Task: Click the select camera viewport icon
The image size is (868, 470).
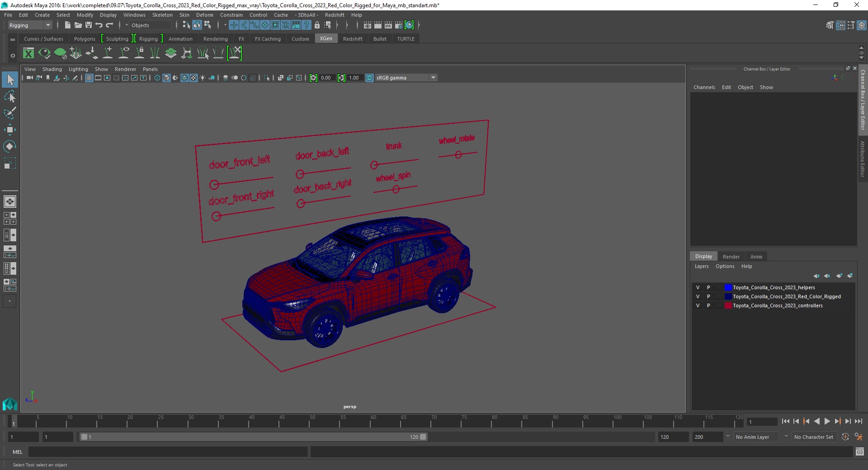Action: [29, 78]
